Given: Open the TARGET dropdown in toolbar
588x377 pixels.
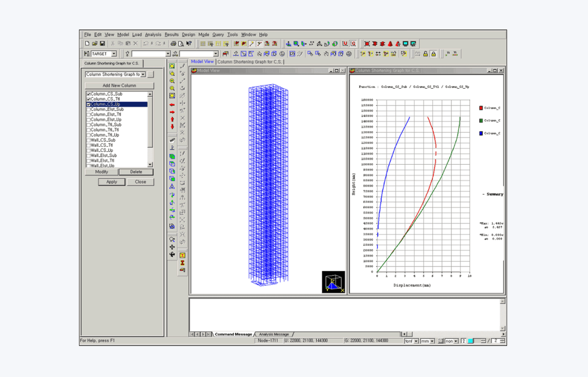Looking at the screenshot, I should 114,54.
